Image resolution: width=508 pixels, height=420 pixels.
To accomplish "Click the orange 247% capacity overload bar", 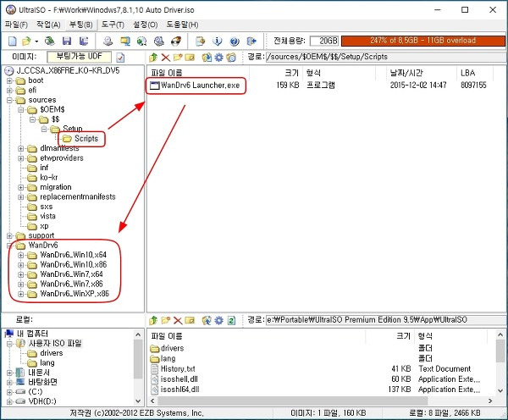I will [423, 41].
